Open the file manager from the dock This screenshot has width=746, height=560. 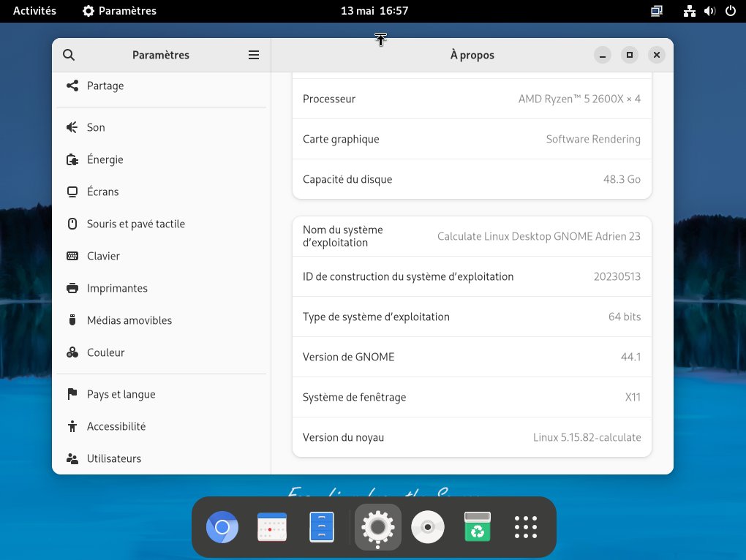[322, 527]
